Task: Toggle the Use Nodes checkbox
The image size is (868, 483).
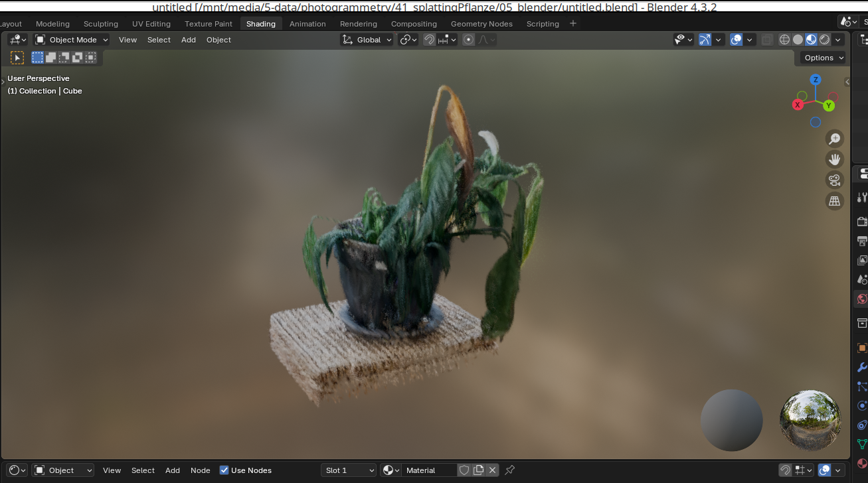Action: [x=225, y=470]
